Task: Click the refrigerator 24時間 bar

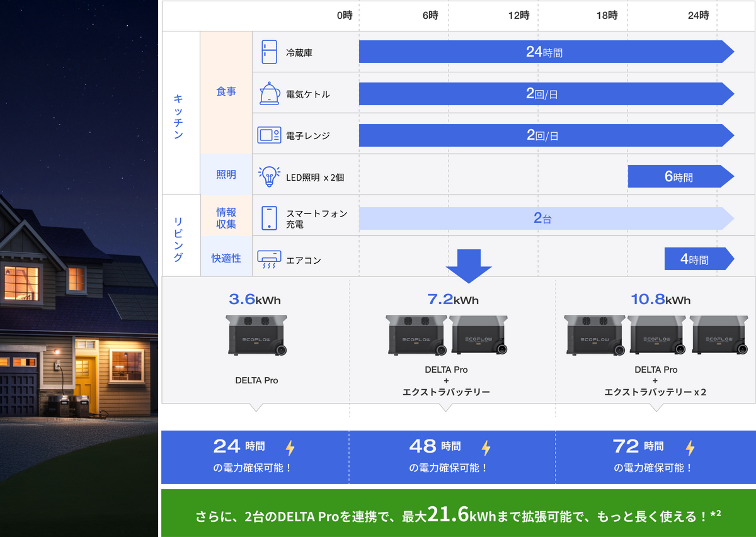Action: 545,52
